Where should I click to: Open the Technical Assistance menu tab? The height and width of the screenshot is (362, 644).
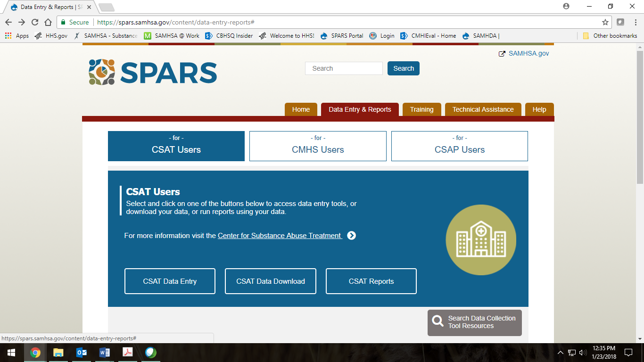tap(483, 109)
